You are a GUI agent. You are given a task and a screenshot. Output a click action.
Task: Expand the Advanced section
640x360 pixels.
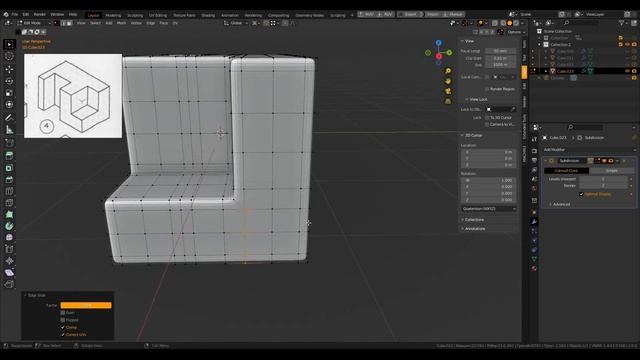point(560,204)
